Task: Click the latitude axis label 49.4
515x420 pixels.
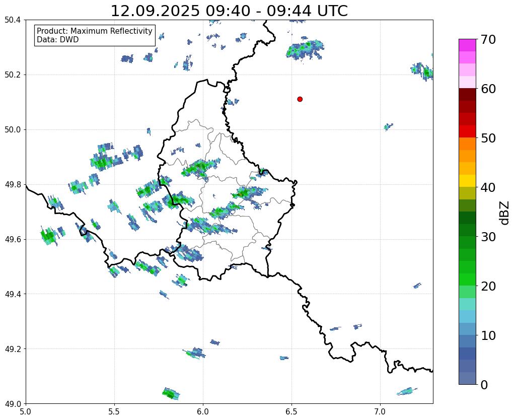Action: pos(13,294)
